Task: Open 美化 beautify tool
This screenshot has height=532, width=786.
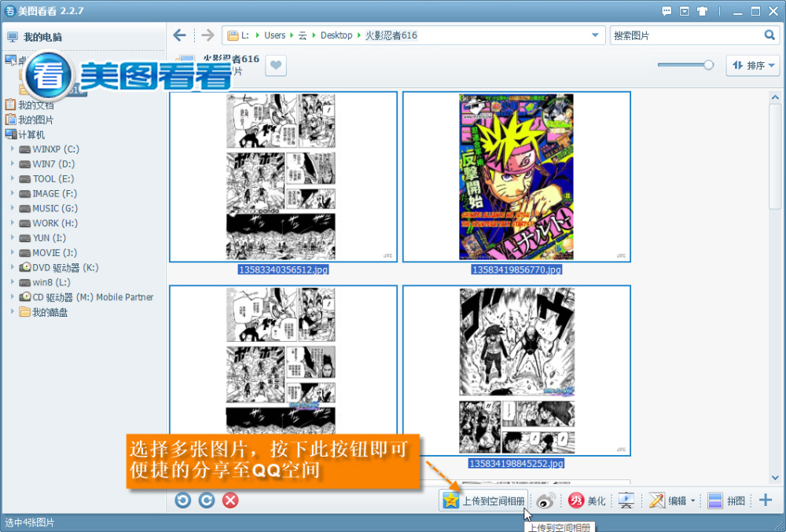Action: 586,500
